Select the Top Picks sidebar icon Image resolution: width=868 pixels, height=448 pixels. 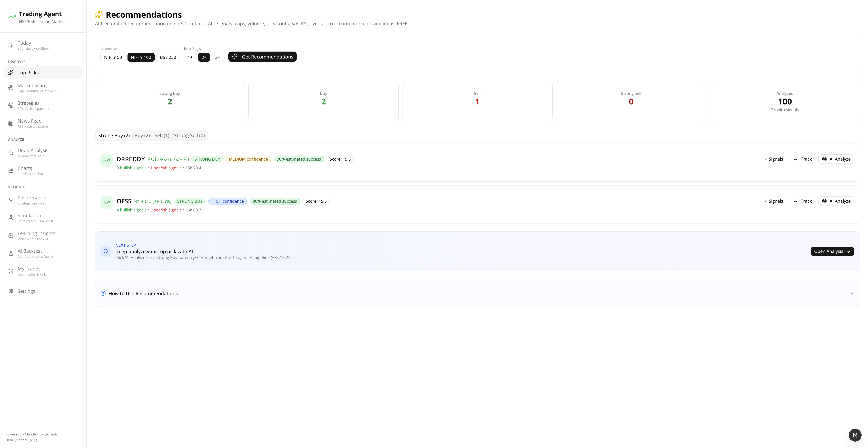pyautogui.click(x=11, y=72)
